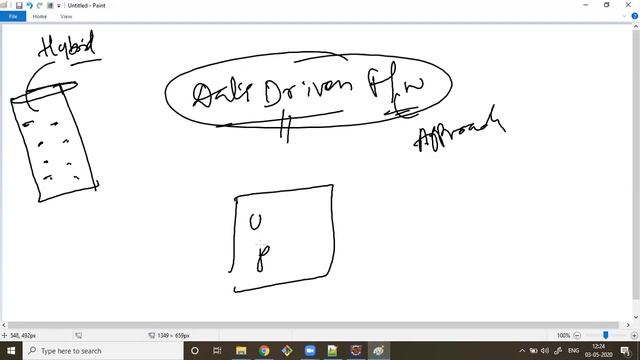The height and width of the screenshot is (360, 640).
Task: Open File Explorer from the taskbar
Action: (x=241, y=351)
